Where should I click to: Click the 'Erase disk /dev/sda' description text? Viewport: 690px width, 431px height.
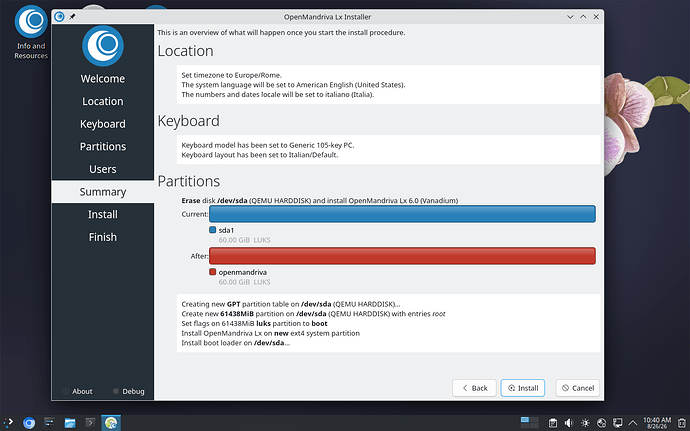tap(319, 201)
